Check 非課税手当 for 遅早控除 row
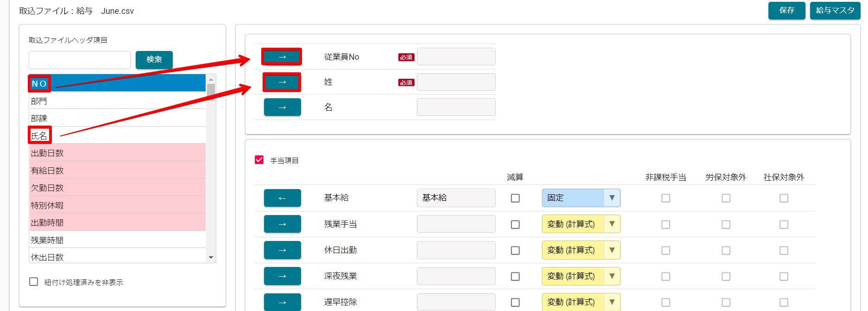Viewport: 868px width, 311px height. pos(666,302)
